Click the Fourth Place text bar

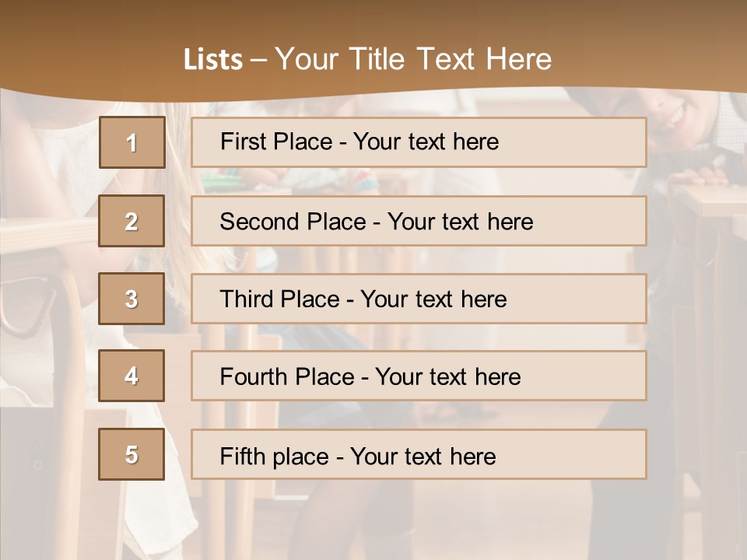click(419, 376)
